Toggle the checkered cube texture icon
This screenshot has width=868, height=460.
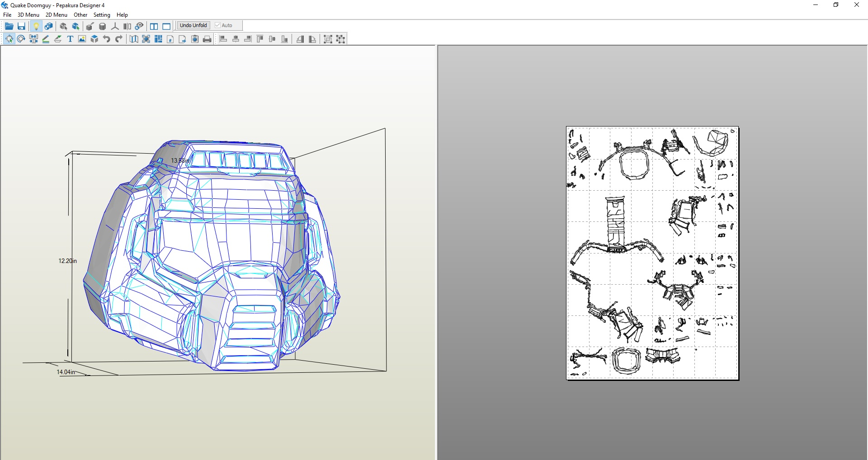tap(48, 26)
